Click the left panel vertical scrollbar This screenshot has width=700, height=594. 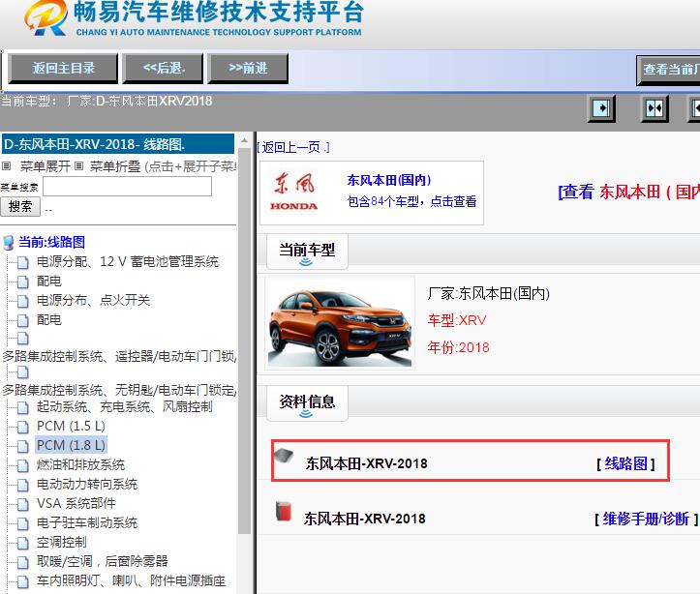point(244,342)
